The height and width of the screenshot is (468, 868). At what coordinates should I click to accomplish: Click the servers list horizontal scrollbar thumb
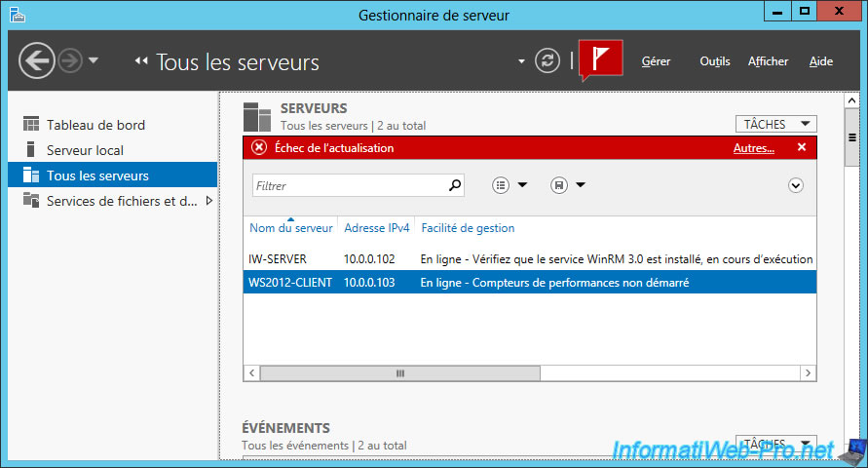(400, 373)
